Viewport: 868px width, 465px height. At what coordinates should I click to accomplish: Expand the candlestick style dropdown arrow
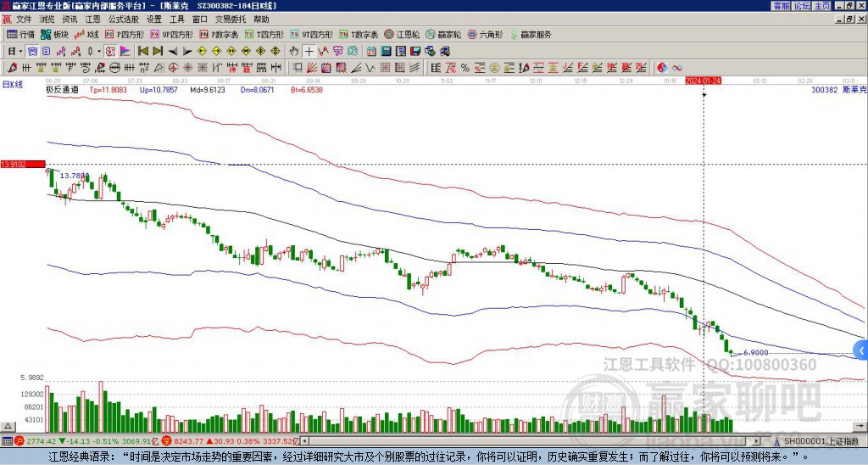click(98, 51)
